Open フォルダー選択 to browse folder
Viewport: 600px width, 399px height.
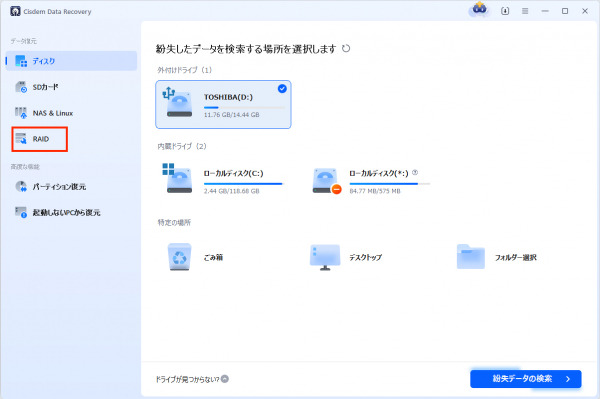tap(497, 257)
